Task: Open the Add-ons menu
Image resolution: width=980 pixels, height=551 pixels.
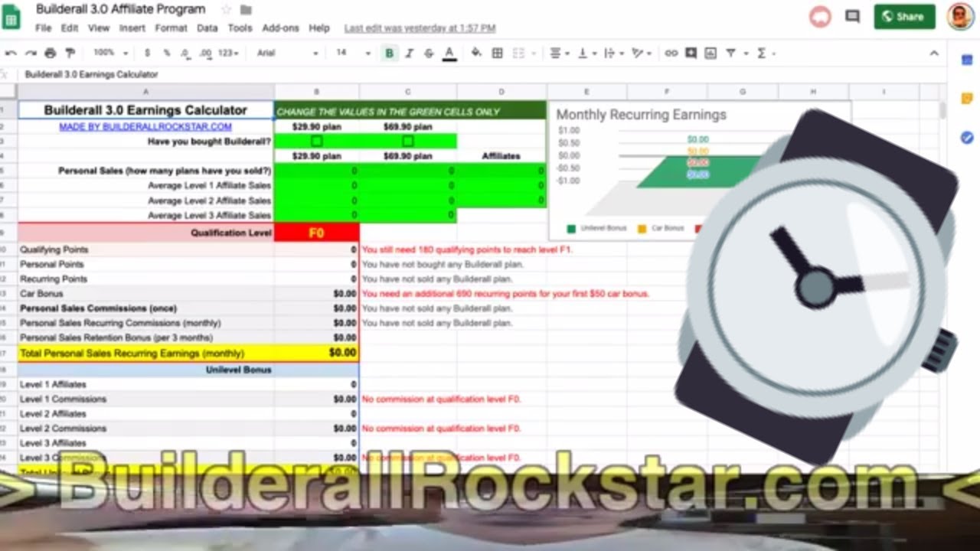Action: coord(280,28)
